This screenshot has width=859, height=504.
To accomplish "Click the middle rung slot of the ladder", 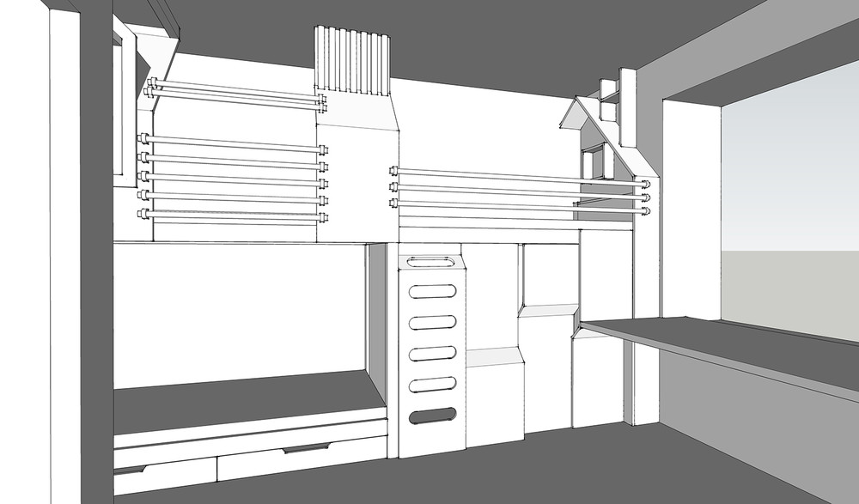I will (432, 353).
